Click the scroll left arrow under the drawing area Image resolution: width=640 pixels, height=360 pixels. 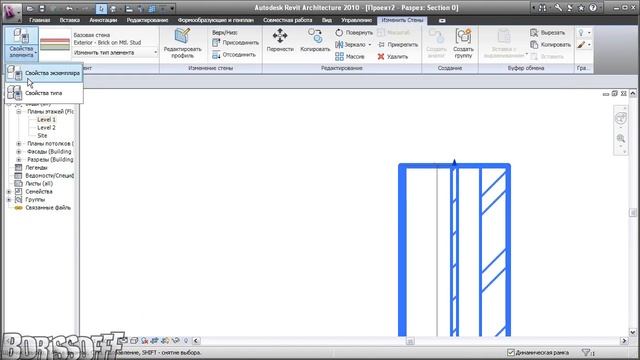tap(196, 341)
